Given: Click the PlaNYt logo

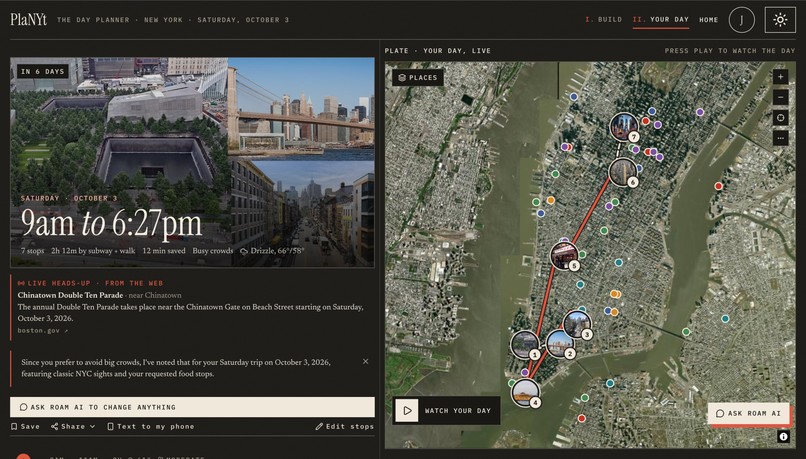Looking at the screenshot, I should click(x=28, y=20).
